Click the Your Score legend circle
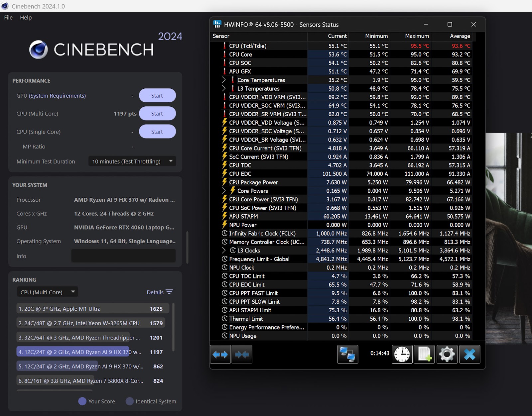The height and width of the screenshot is (416, 532). point(82,401)
